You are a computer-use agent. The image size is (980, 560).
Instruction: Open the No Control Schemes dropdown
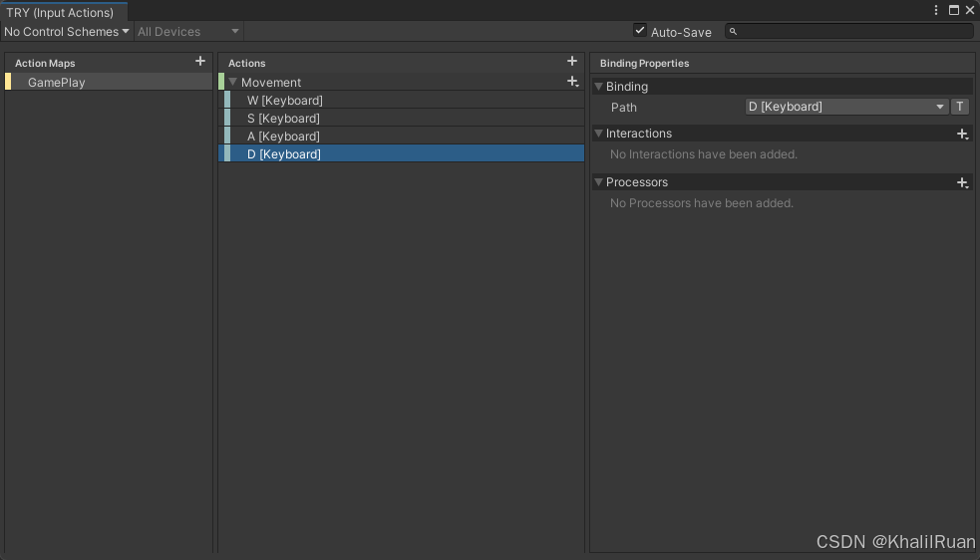pos(67,31)
